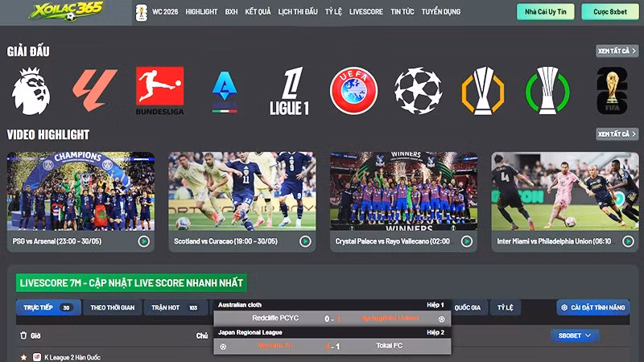
Task: Click the World Cup trophy icon beside WC 2026
Action: (142, 12)
